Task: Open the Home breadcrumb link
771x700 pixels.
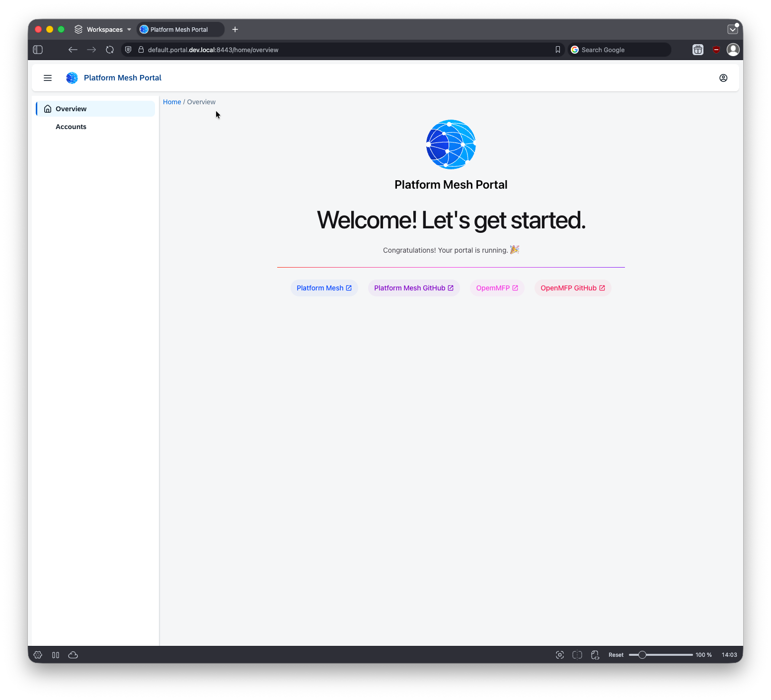Action: click(x=172, y=102)
